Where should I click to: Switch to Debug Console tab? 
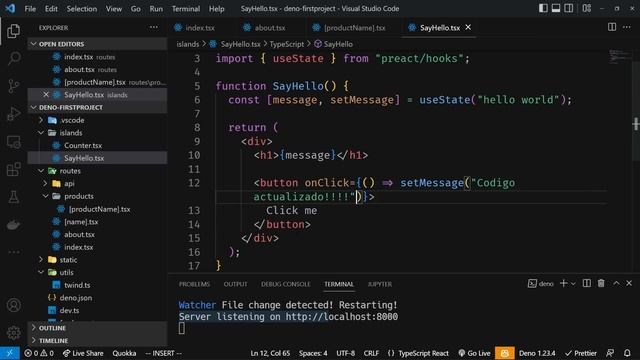[x=285, y=284]
